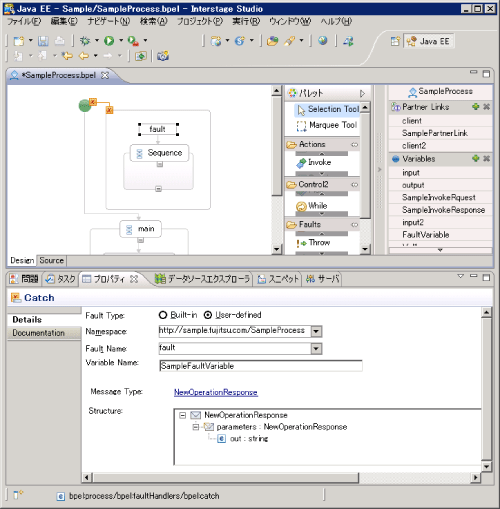Click the palette scroll down arrow

(x=365, y=249)
